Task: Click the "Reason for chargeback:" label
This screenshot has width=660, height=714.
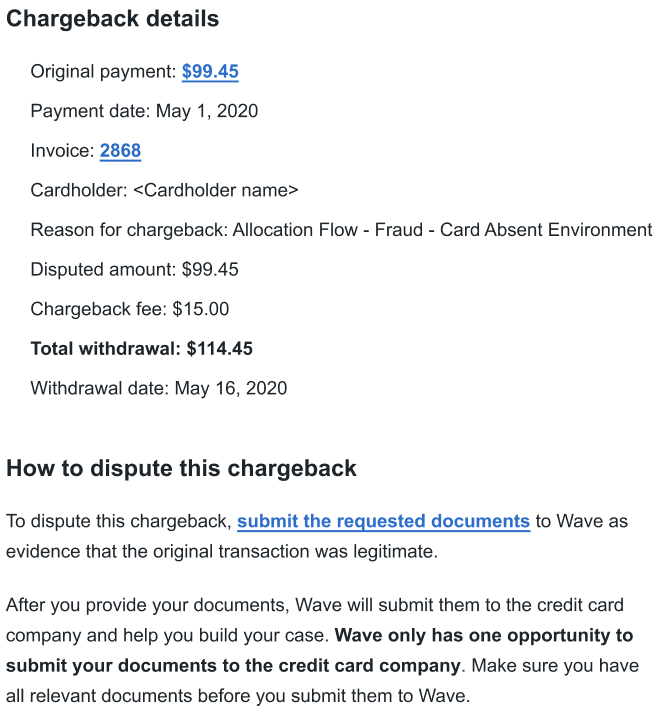Action: 129,230
